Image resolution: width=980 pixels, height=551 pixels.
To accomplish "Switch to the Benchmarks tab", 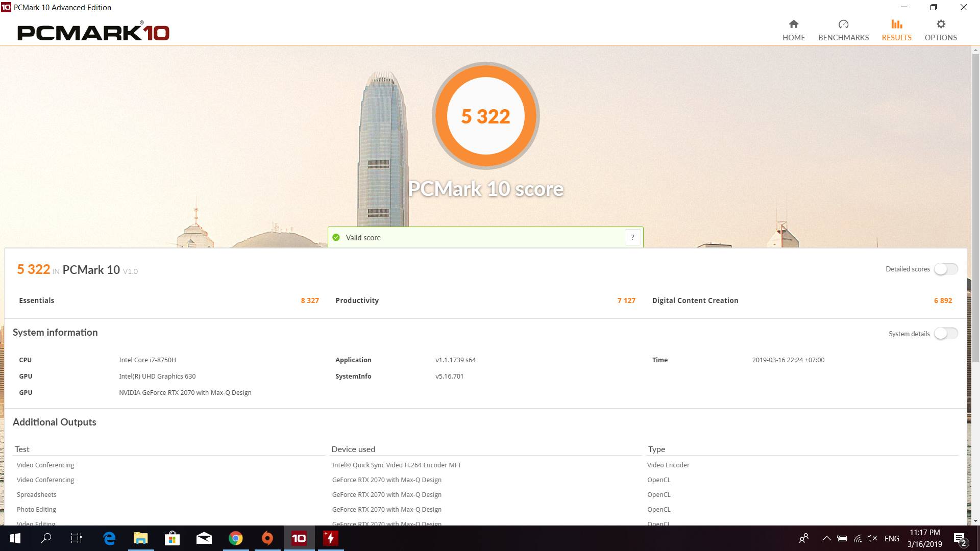I will tap(843, 31).
